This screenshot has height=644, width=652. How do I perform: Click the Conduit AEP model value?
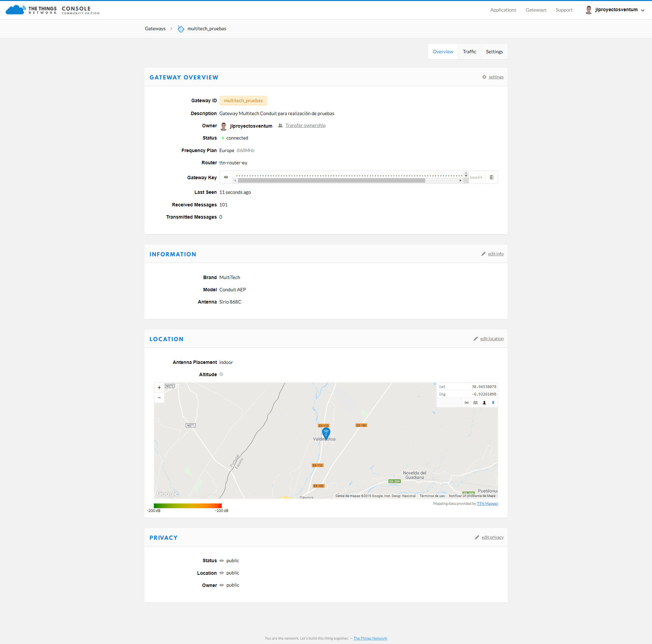(x=233, y=290)
